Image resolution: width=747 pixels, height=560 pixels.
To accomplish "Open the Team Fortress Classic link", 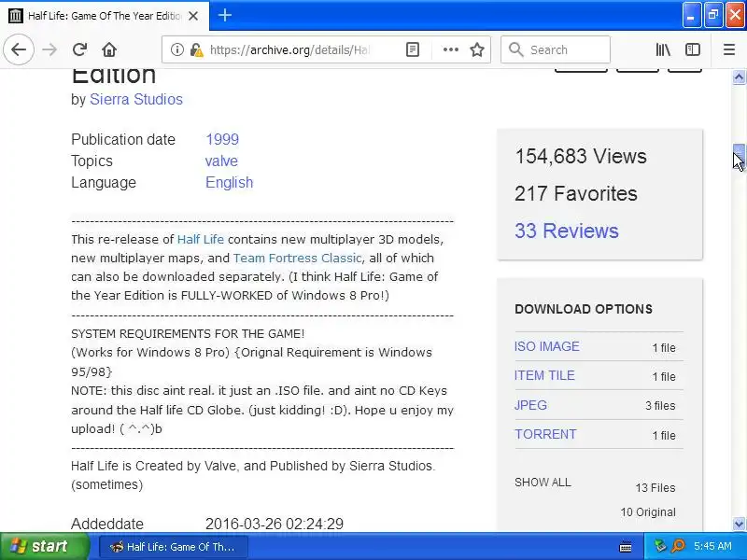I will [297, 258].
